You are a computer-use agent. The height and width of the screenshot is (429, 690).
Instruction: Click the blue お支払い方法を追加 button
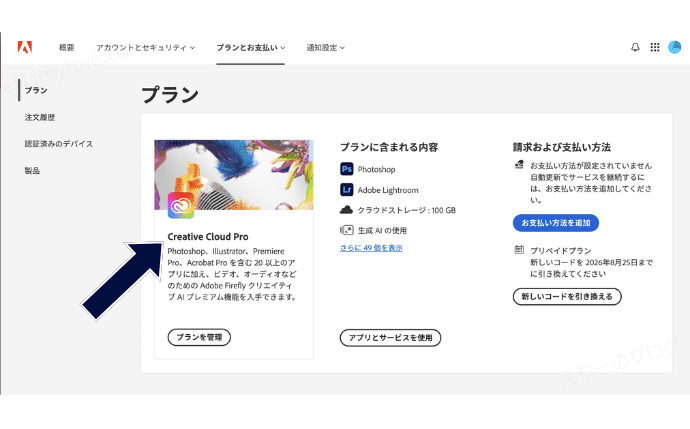(x=556, y=223)
